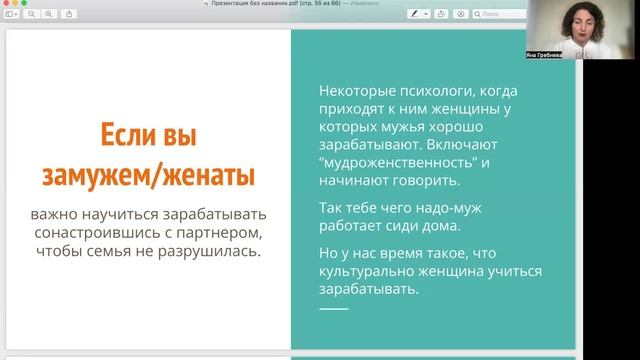Focus the Поиск search field
This screenshot has height=360, width=640.
coord(499,14)
